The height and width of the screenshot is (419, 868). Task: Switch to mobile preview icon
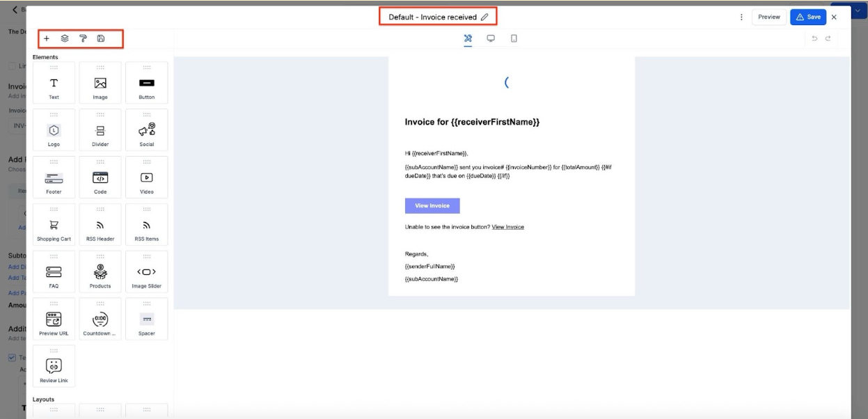click(x=514, y=38)
